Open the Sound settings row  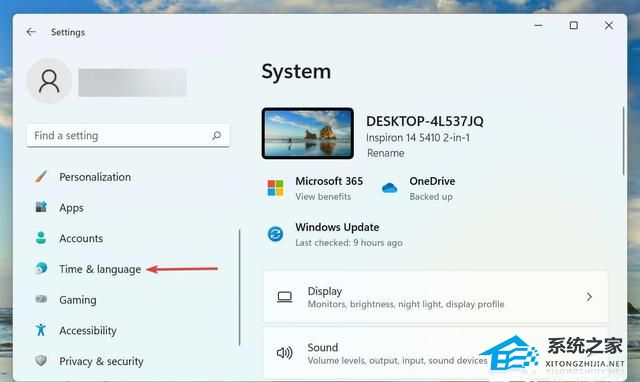[435, 353]
